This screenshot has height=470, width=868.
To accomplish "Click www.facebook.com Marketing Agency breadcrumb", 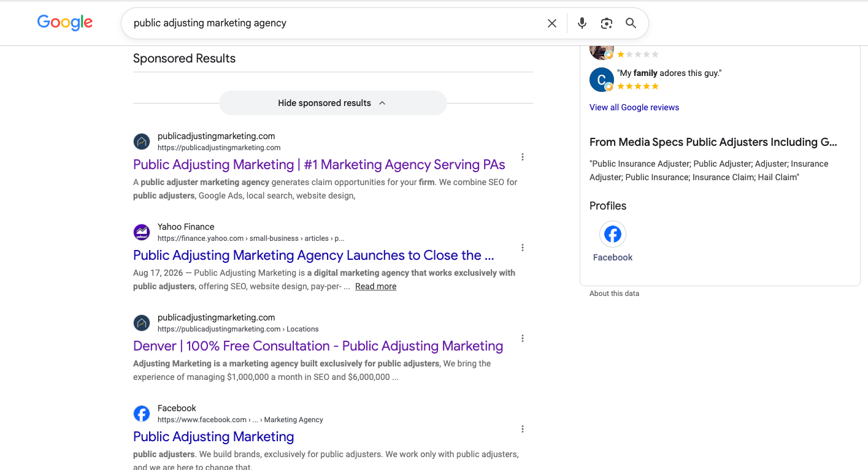I will click(x=240, y=420).
